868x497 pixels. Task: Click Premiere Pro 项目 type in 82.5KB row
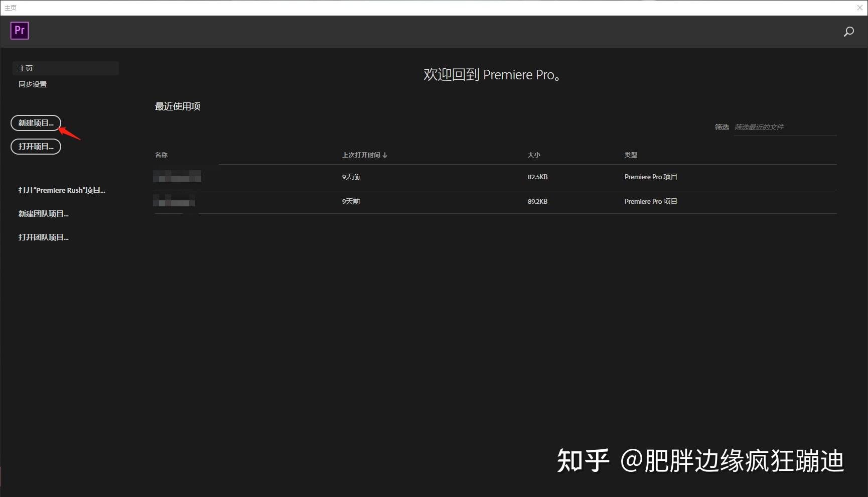tap(651, 177)
